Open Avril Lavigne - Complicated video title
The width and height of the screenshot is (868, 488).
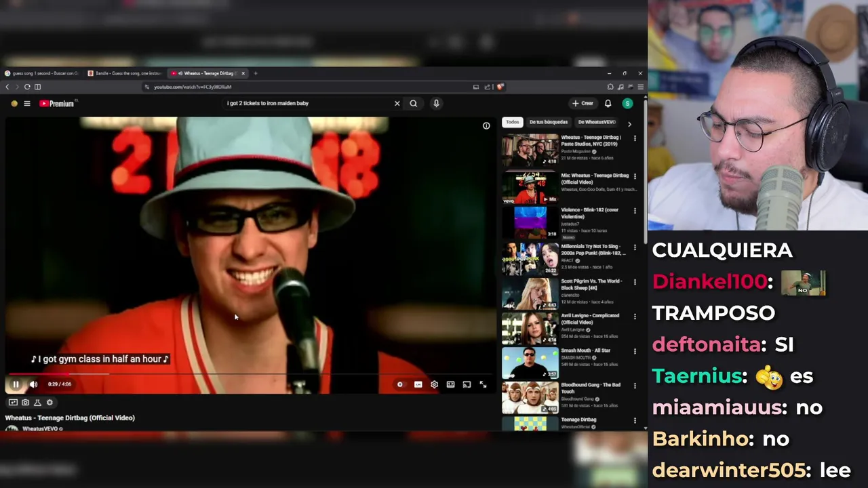(x=590, y=319)
